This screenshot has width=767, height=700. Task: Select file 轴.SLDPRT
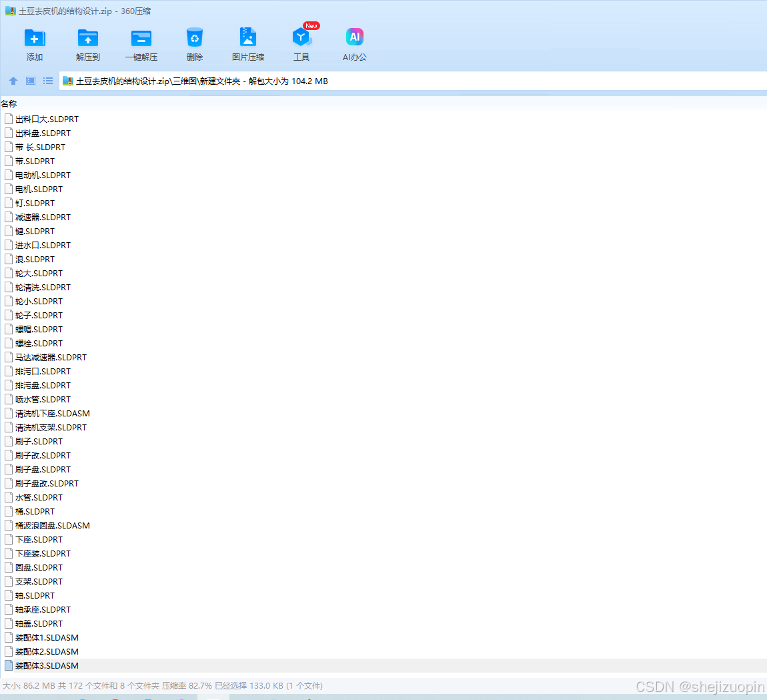(x=35, y=596)
